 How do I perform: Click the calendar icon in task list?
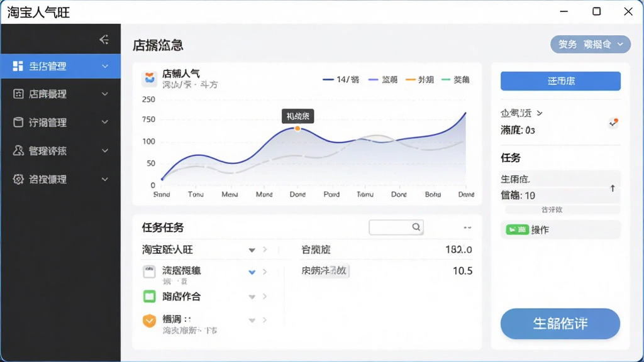tap(149, 271)
